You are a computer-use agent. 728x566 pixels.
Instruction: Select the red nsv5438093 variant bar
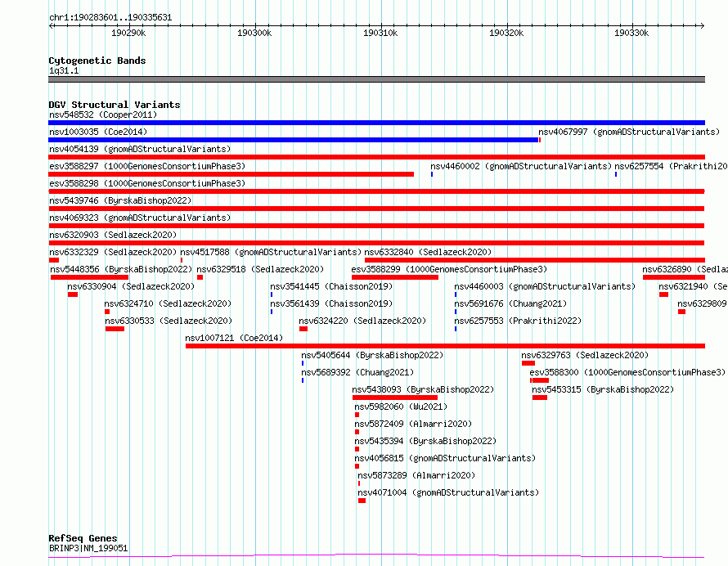[395, 398]
